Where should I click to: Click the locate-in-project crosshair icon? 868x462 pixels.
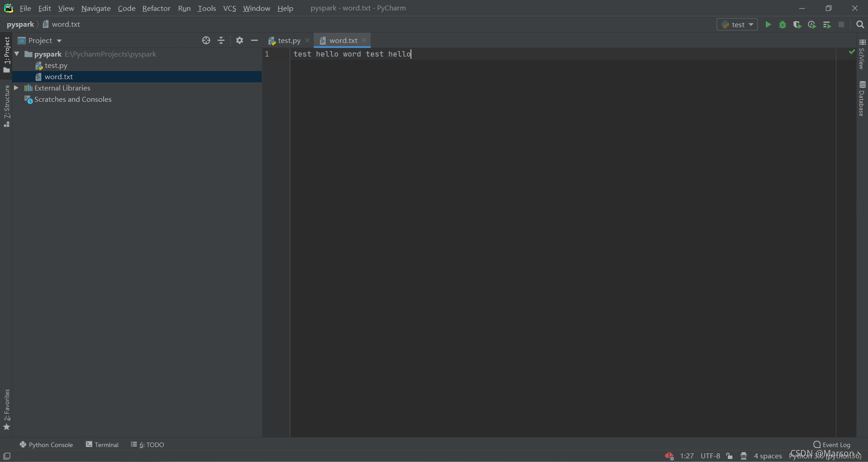tap(206, 40)
